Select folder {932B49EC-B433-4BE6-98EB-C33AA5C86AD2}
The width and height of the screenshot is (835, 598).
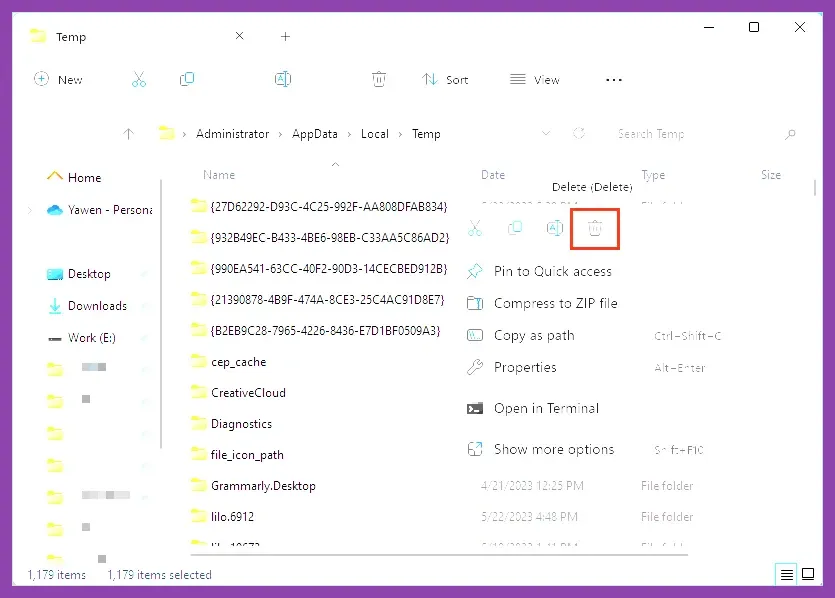click(321, 237)
